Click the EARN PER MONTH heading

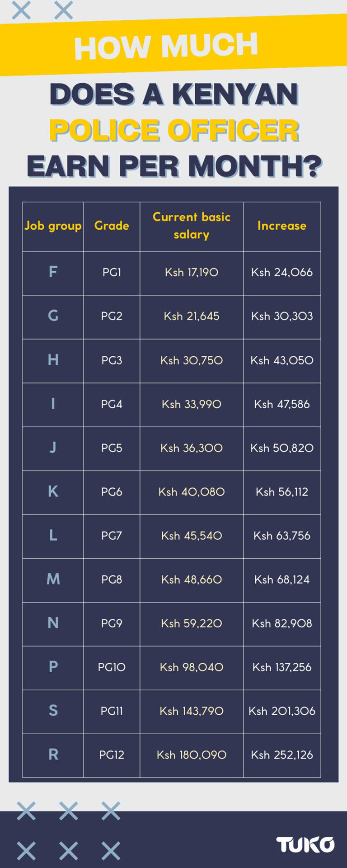174,166
